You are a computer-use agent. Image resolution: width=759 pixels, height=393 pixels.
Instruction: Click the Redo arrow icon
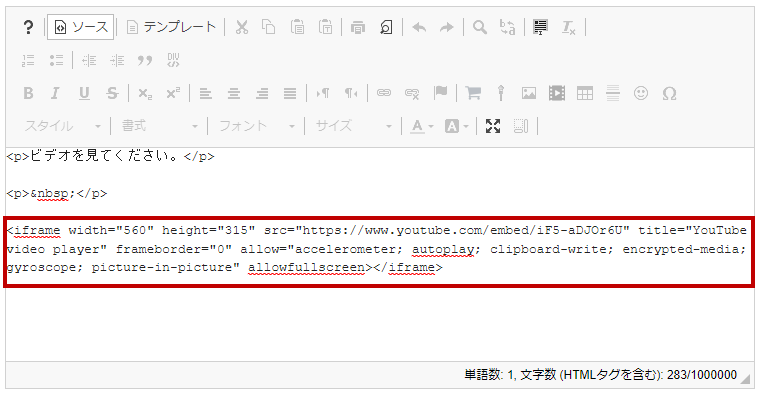coord(446,27)
